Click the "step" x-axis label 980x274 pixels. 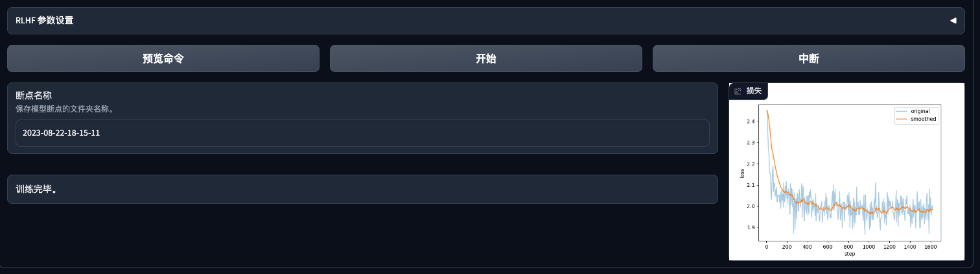(849, 254)
